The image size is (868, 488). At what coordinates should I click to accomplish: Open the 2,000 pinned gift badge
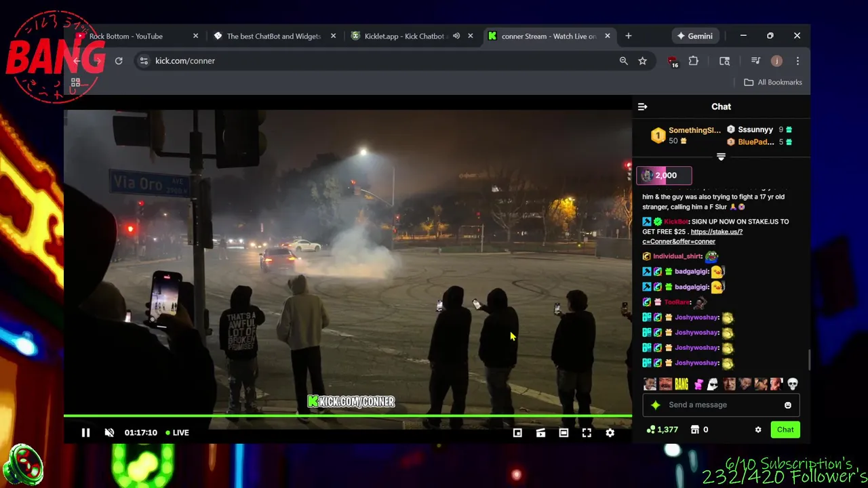[664, 176]
